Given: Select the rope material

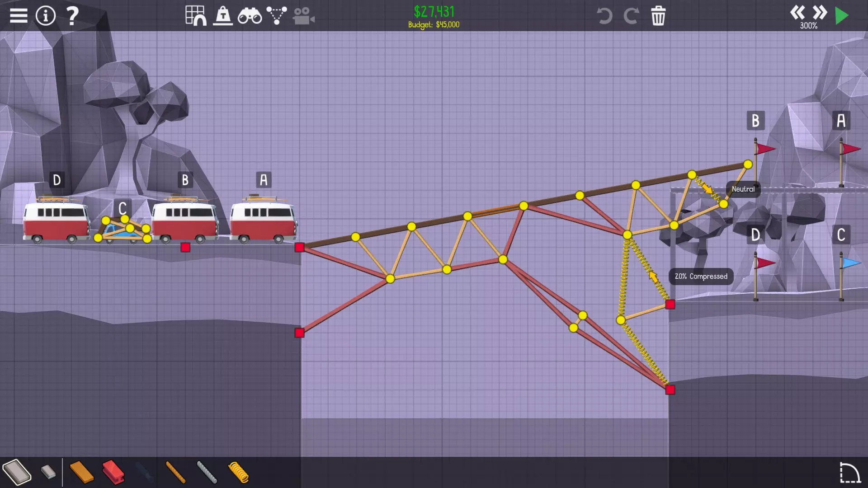Looking at the screenshot, I should point(175,472).
